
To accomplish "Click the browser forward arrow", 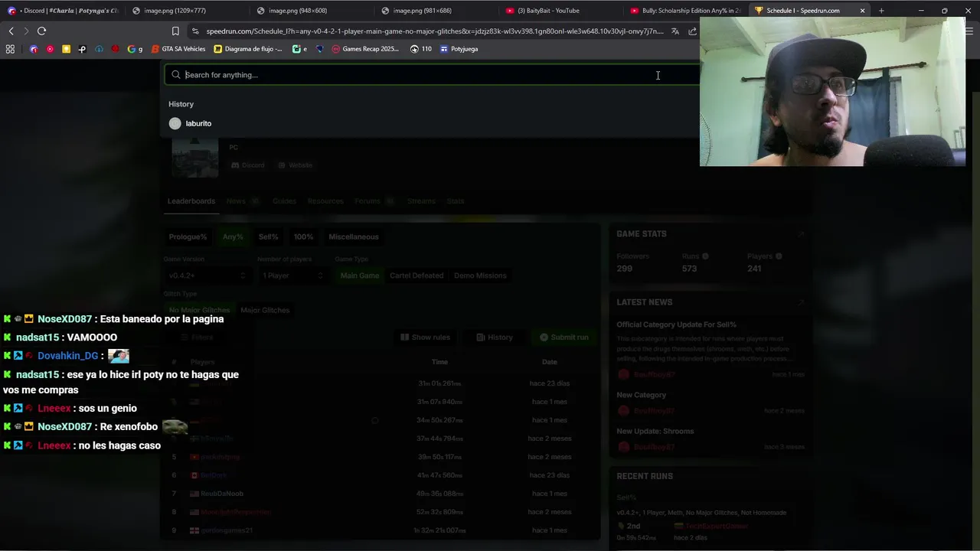I will pyautogui.click(x=25, y=31).
